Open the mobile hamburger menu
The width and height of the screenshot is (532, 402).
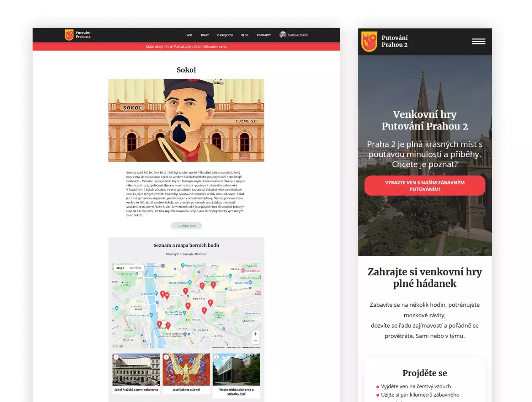click(x=478, y=41)
